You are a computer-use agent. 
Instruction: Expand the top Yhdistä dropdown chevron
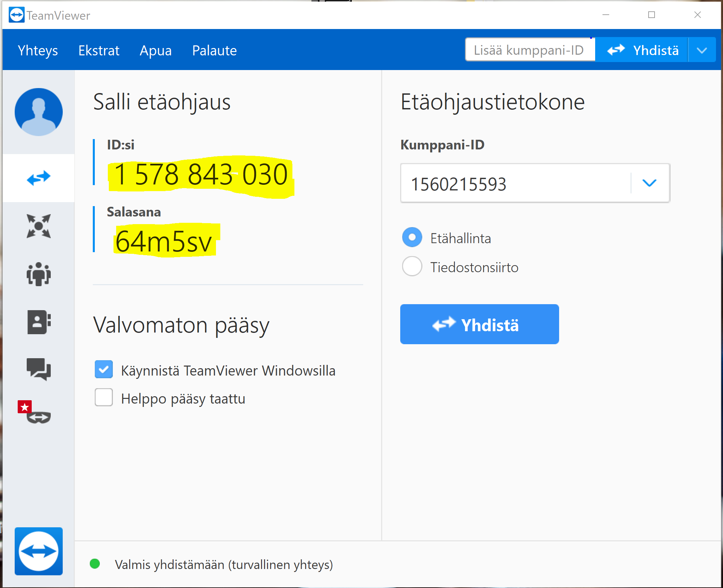[x=702, y=50]
